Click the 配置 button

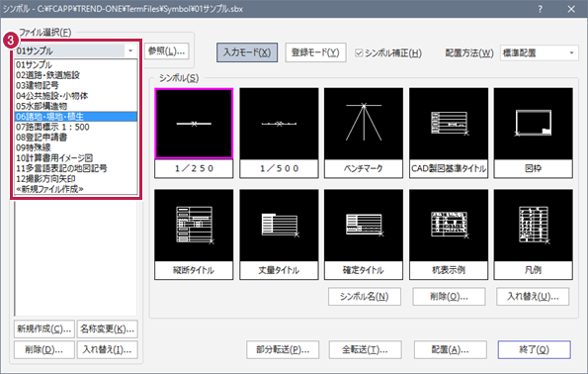click(450, 349)
